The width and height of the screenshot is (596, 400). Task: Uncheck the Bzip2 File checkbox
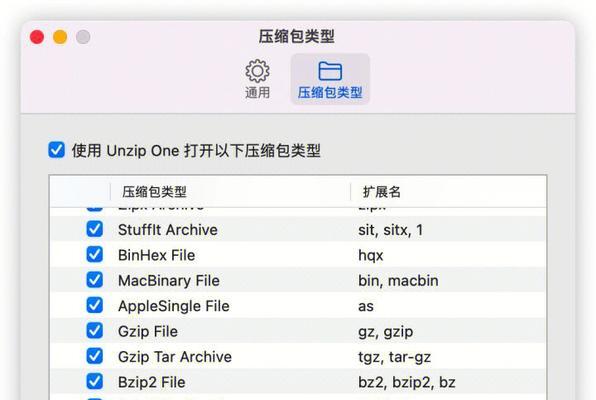pyautogui.click(x=94, y=382)
